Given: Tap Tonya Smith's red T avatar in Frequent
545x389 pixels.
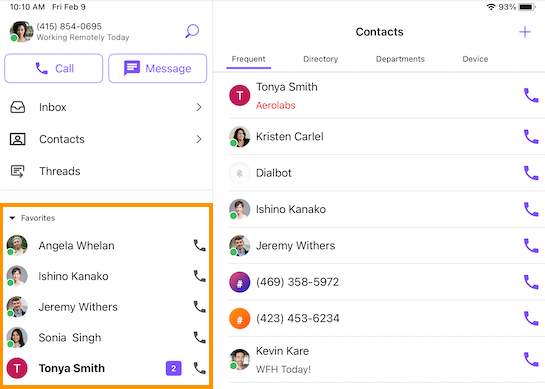Looking at the screenshot, I should point(239,95).
